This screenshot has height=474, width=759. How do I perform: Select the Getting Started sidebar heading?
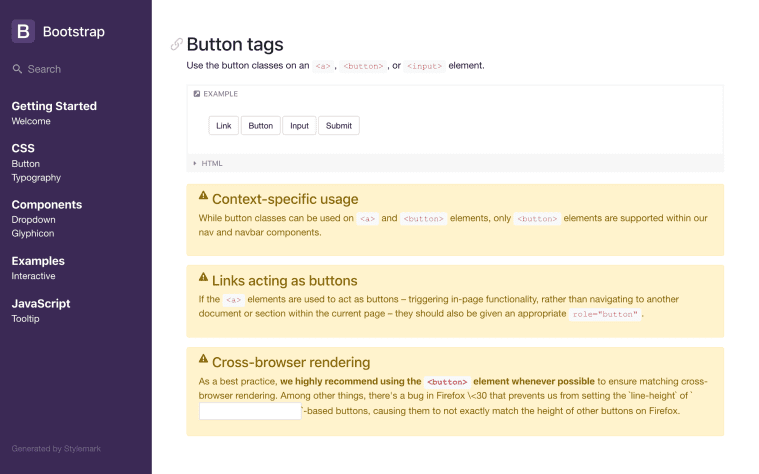pos(54,106)
